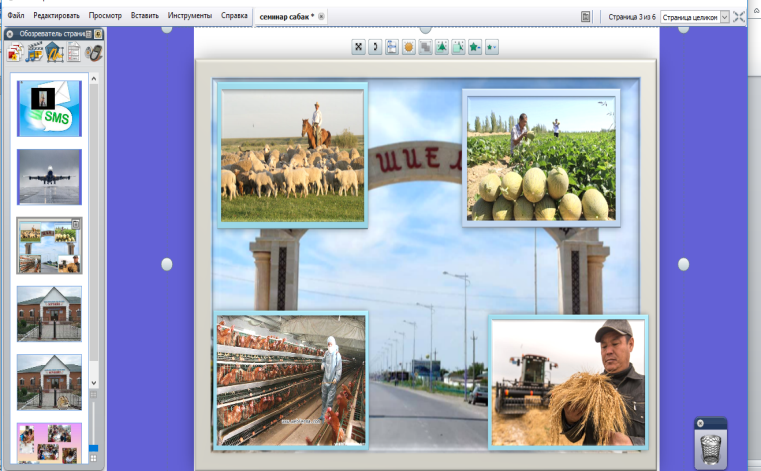
Task: Click the Flipchart Trash bin icon
Action: coord(710,440)
